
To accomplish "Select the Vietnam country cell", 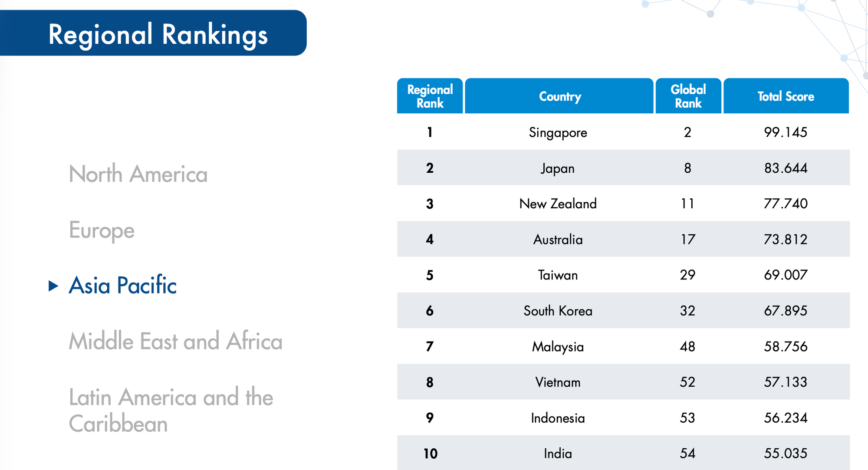I will pyautogui.click(x=558, y=382).
